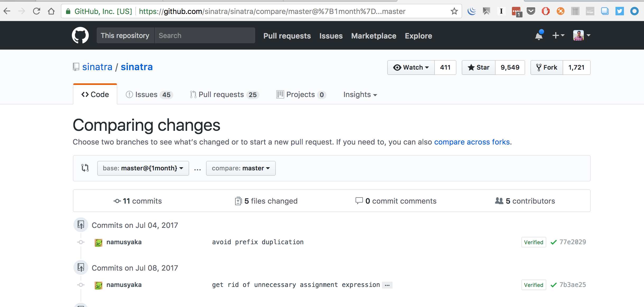Open the avoid prefix duplication commit

point(258,242)
